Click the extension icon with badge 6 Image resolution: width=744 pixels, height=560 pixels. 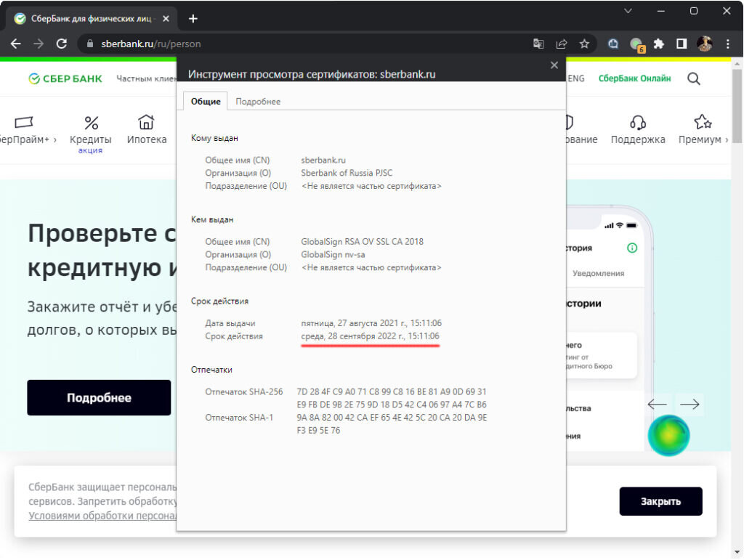[634, 44]
